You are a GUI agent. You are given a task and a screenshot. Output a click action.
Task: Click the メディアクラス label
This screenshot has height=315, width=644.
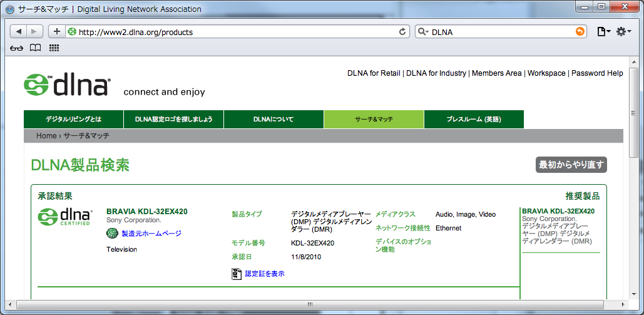click(x=395, y=214)
